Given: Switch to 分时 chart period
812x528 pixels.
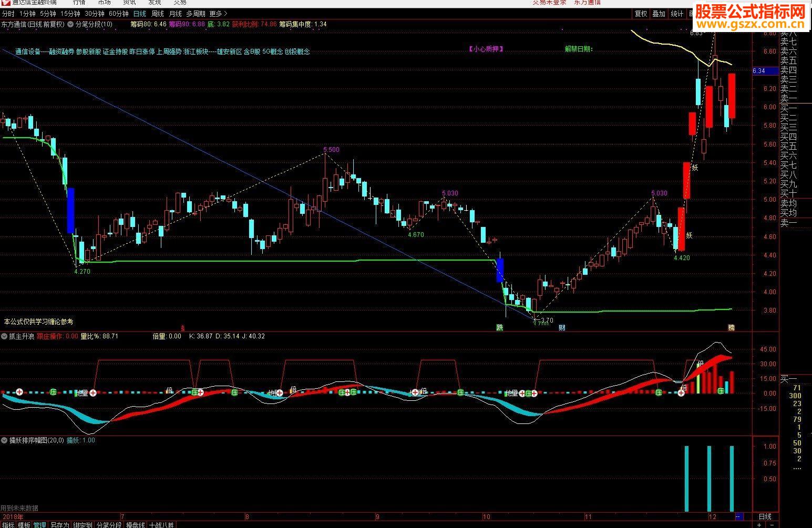Looking at the screenshot, I should [x=8, y=14].
